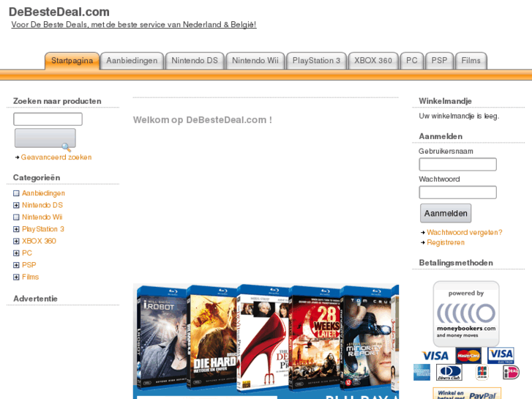The height and width of the screenshot is (399, 532).
Task: Click the JCB card logo
Action: coord(482,372)
